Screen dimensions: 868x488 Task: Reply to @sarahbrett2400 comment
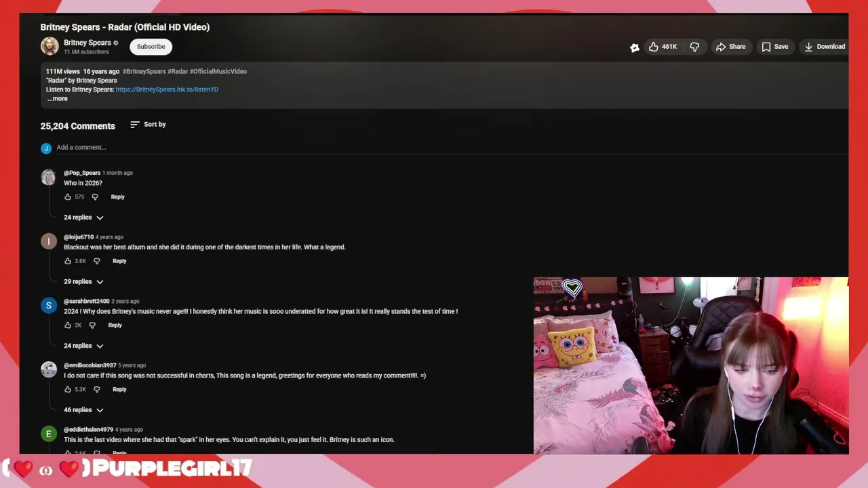(x=115, y=325)
